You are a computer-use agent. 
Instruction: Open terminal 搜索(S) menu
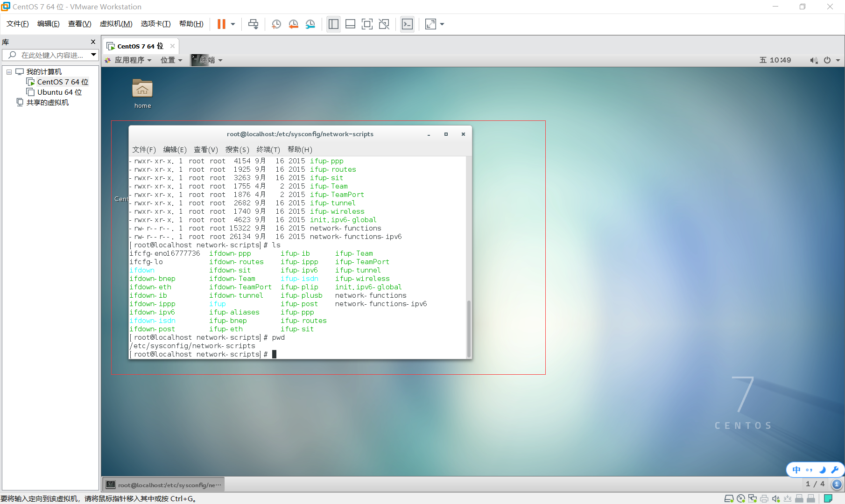pos(237,150)
